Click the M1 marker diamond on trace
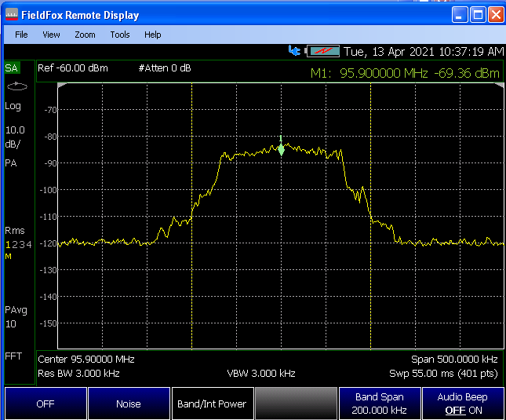The height and width of the screenshot is (420, 506). (281, 150)
